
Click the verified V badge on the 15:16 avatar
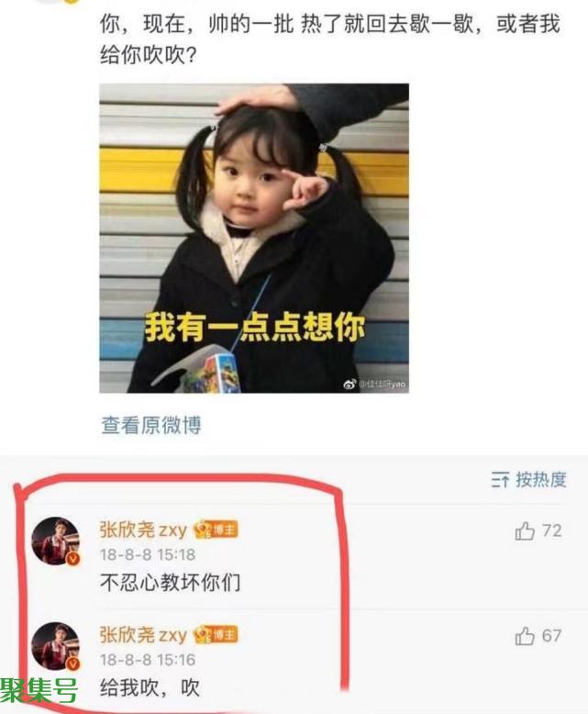[72, 664]
